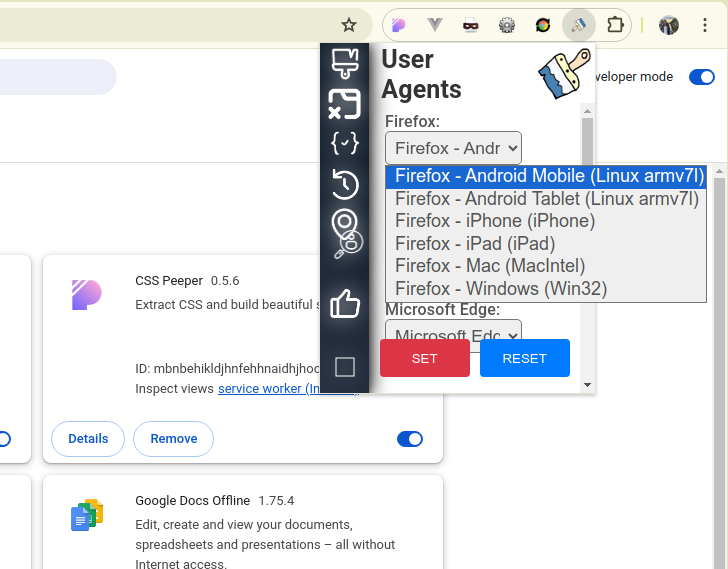The height and width of the screenshot is (569, 728).
Task: Tick the checkbox at sidebar bottom
Action: tap(345, 367)
